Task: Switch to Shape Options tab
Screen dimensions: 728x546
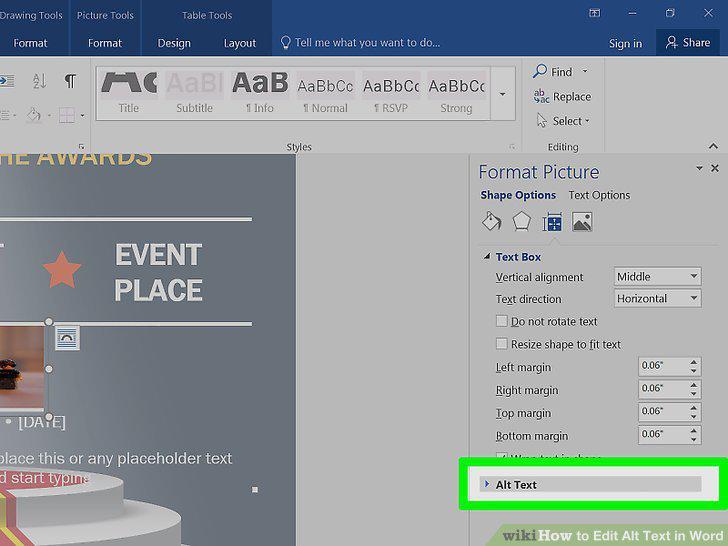Action: (x=518, y=195)
